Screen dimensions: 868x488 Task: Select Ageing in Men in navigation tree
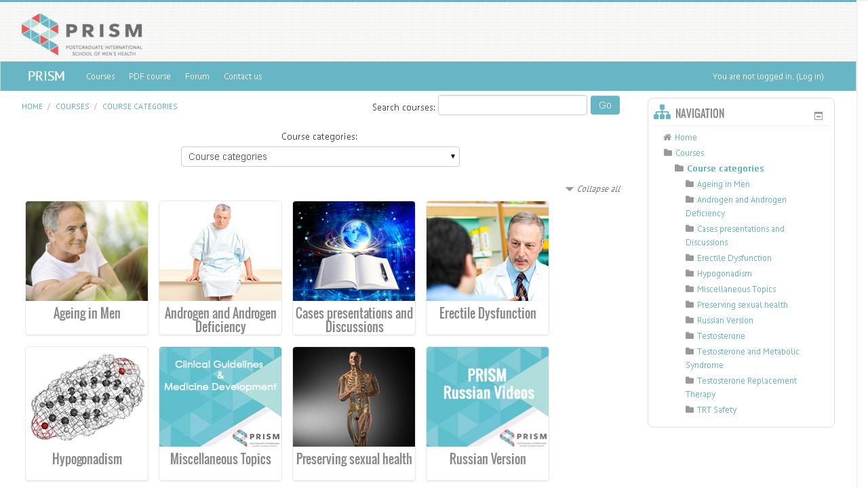(x=723, y=184)
